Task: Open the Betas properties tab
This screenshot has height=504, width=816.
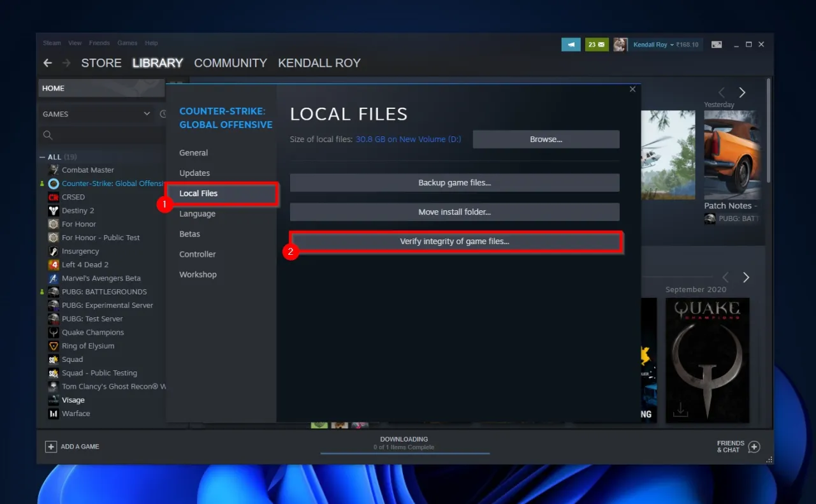Action: point(189,234)
